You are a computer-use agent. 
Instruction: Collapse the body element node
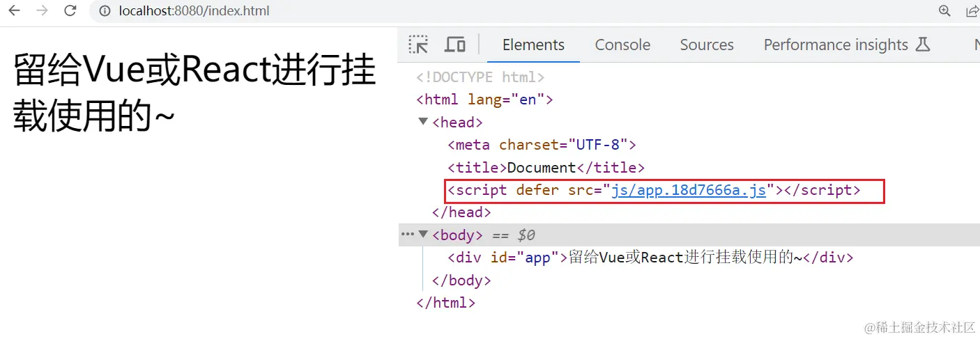(422, 235)
